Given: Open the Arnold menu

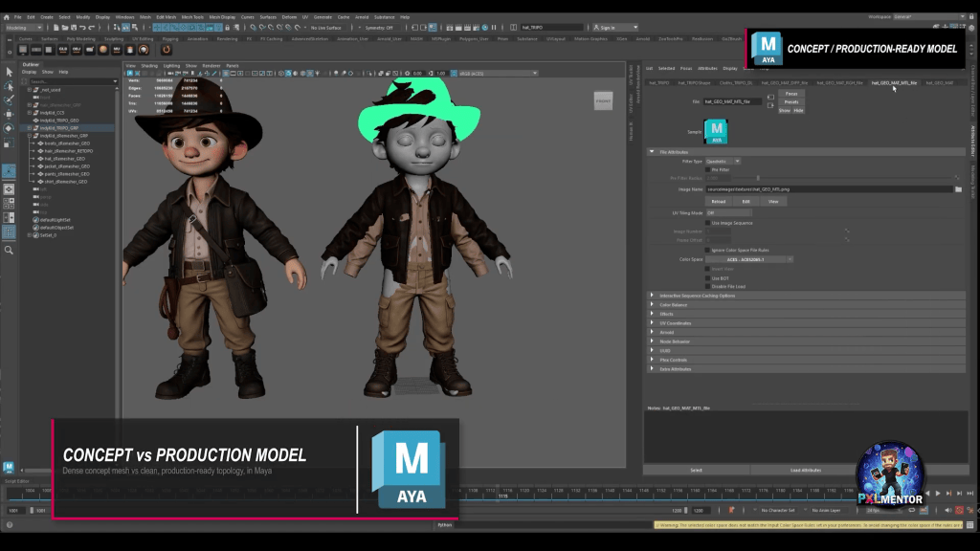Looking at the screenshot, I should (362, 17).
